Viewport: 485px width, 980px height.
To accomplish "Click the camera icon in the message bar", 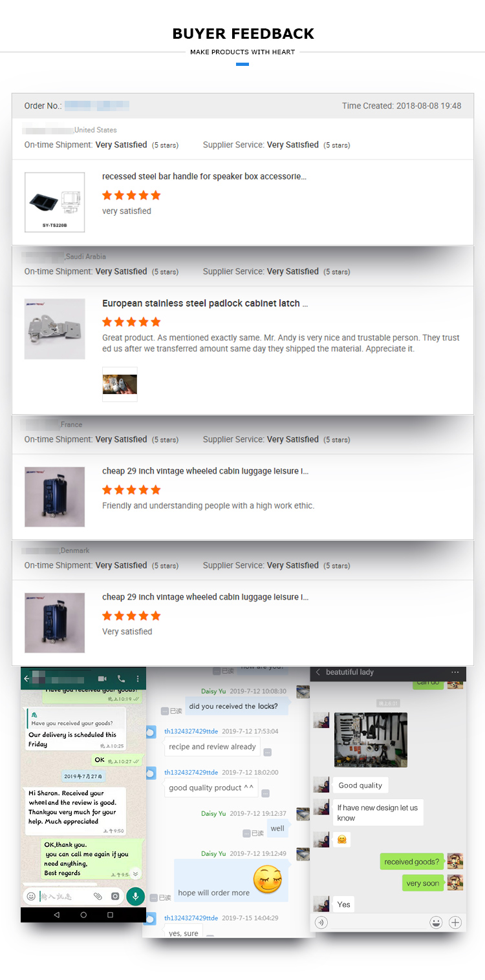I will [x=115, y=897].
